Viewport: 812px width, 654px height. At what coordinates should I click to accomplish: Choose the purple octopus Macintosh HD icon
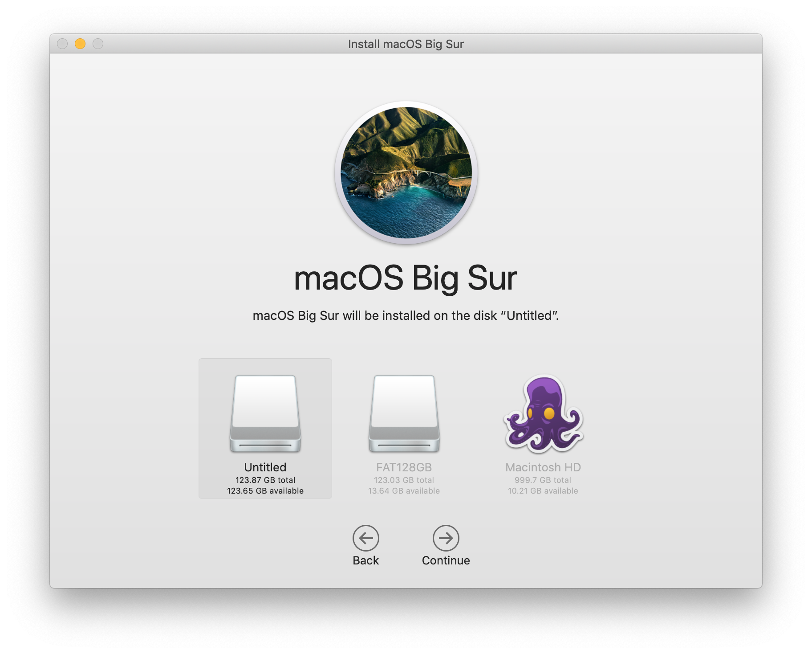point(543,413)
